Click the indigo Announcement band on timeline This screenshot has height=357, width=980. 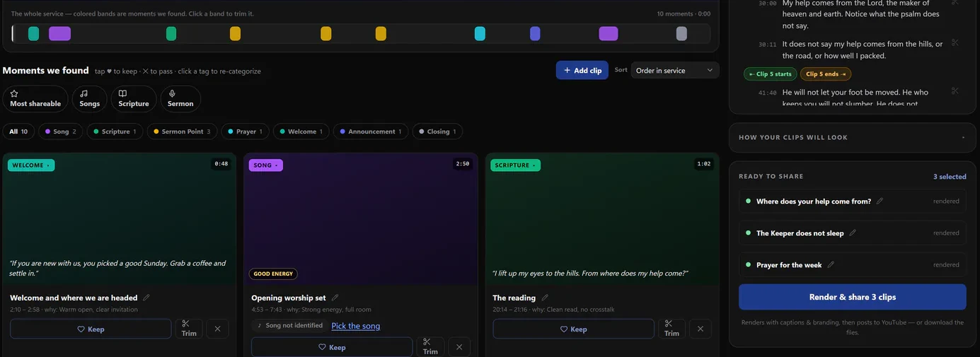(x=535, y=33)
